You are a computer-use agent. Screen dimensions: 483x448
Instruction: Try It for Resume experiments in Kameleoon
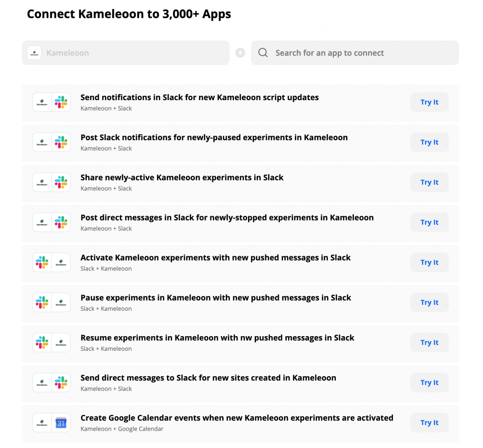[x=429, y=343]
